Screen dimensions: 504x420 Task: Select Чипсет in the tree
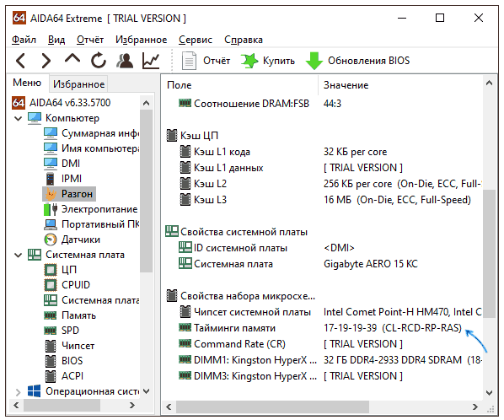(69, 346)
